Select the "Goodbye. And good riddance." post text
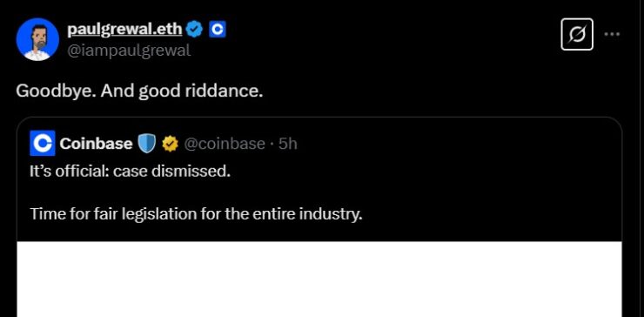Image resolution: width=644 pixels, height=317 pixels. (x=139, y=91)
